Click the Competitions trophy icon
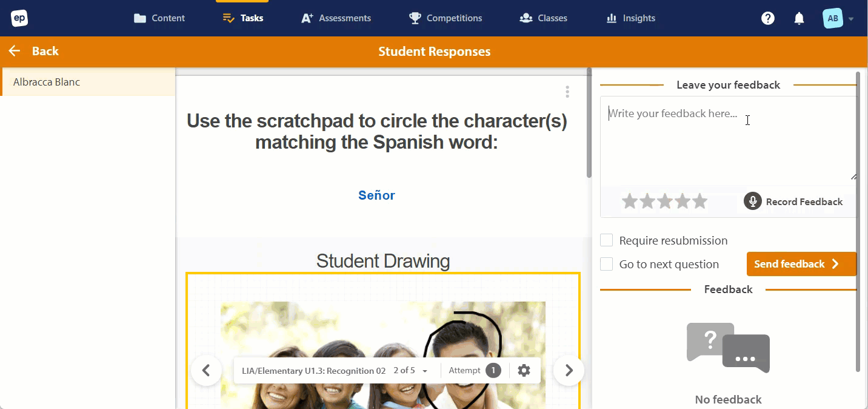 tap(415, 18)
